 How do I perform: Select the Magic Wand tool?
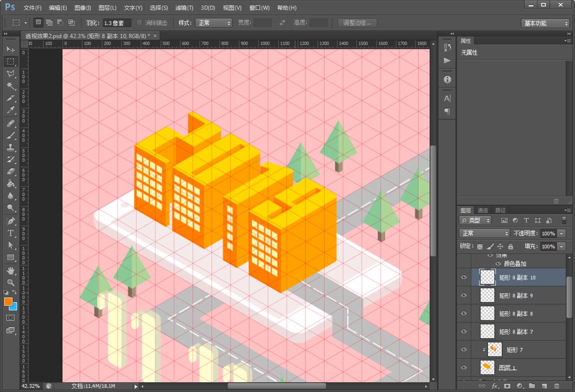coord(11,86)
